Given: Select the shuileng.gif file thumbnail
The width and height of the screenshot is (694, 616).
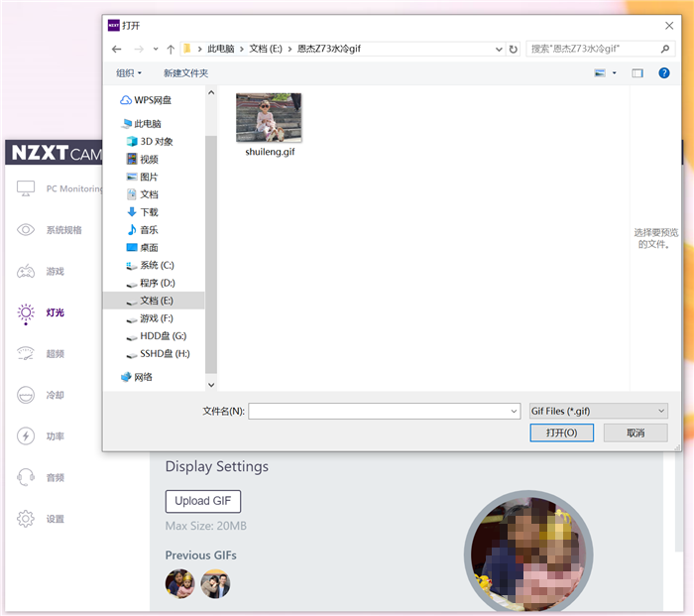Looking at the screenshot, I should [x=270, y=119].
